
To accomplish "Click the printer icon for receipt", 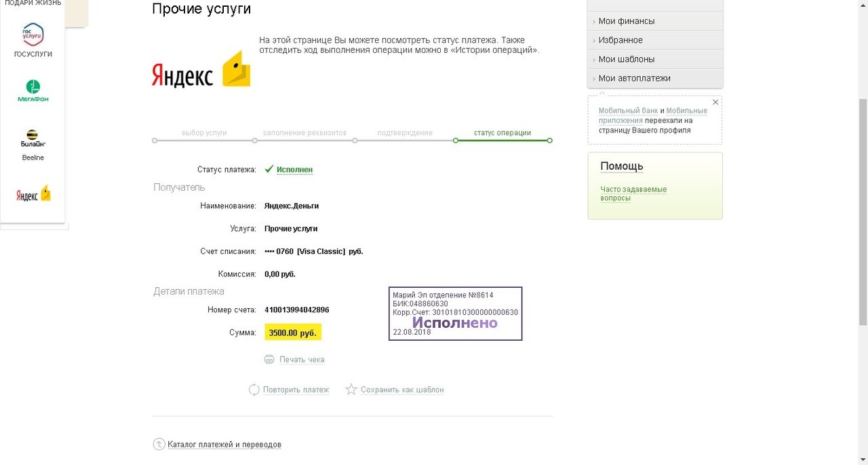I will point(269,360).
